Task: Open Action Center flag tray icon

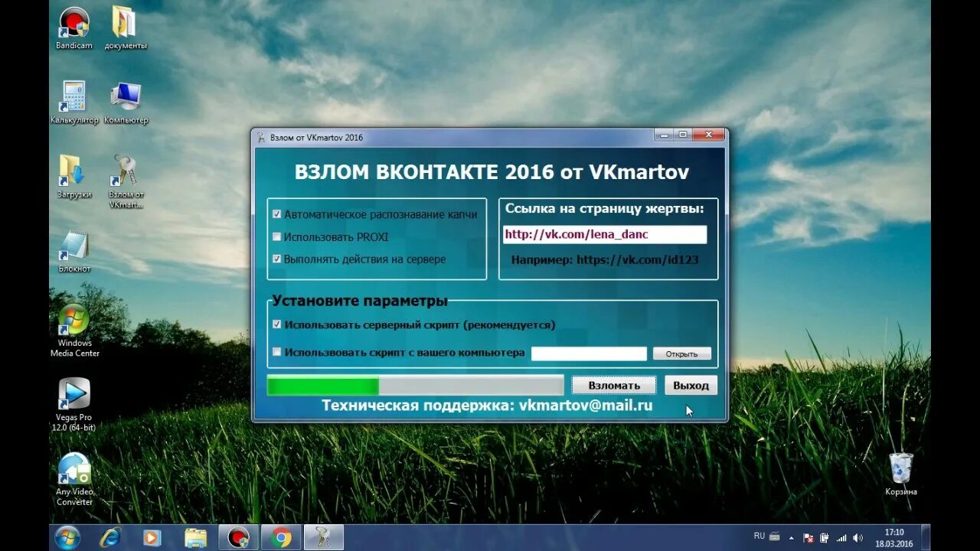Action: point(808,537)
